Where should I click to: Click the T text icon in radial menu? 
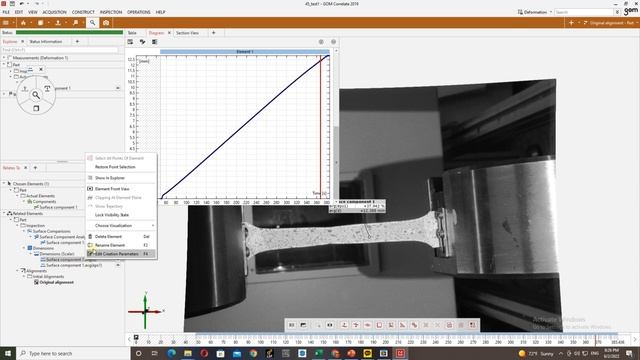click(x=47, y=89)
